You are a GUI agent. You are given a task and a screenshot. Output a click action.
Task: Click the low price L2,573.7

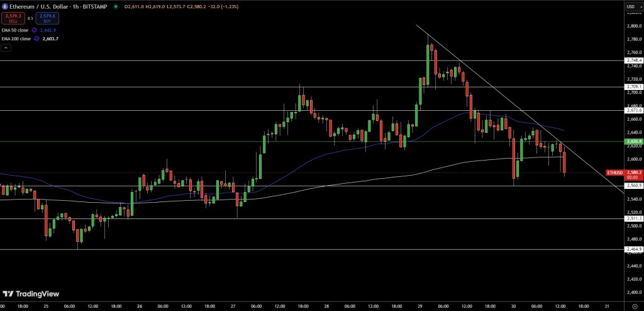coord(176,7)
